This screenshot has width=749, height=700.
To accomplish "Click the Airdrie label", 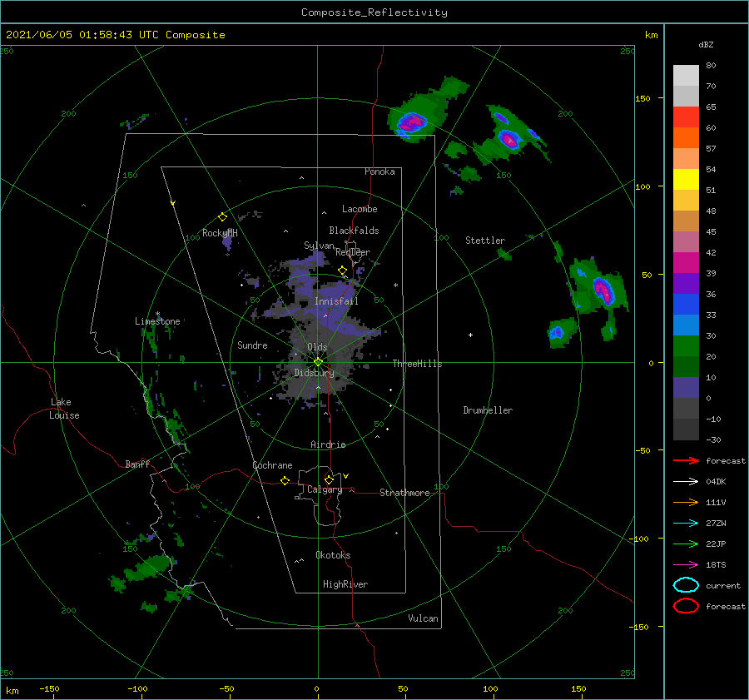I will tap(328, 444).
